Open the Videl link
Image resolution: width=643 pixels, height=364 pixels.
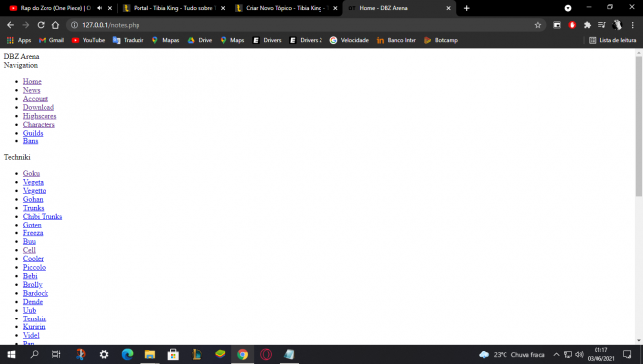[31, 335]
